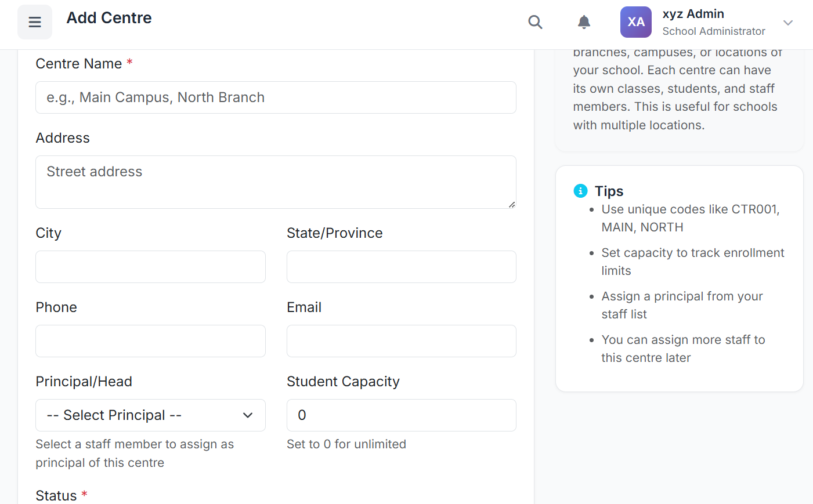Select the City input box

click(150, 267)
